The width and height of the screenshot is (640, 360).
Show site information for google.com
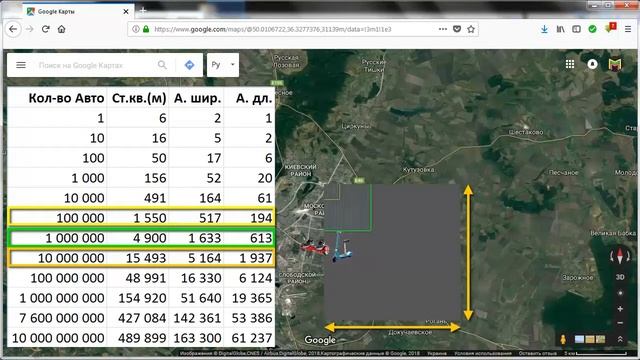coord(136,29)
